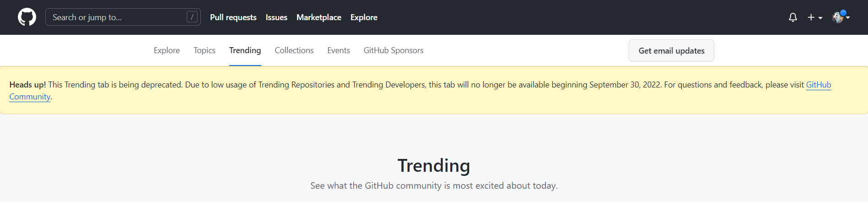Image resolution: width=868 pixels, height=202 pixels.
Task: Click Explore in the dark header bar
Action: (364, 17)
